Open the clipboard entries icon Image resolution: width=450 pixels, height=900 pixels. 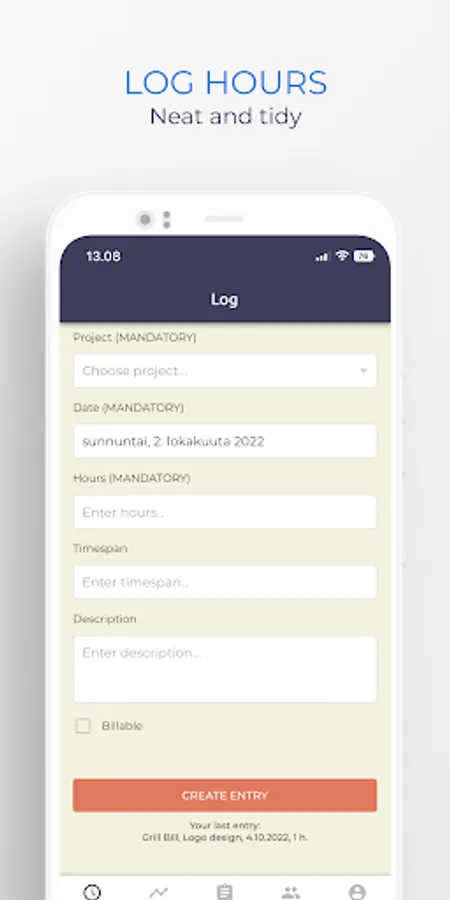pyautogui.click(x=224, y=891)
